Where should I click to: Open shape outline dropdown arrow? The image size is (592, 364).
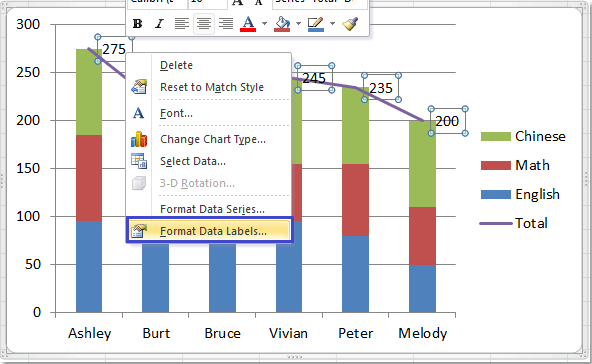332,24
